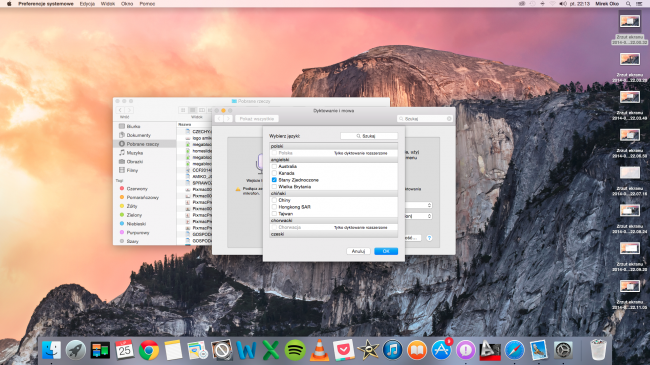Open the Calendar icon showing 25
The width and height of the screenshot is (650, 365).
[x=124, y=350]
